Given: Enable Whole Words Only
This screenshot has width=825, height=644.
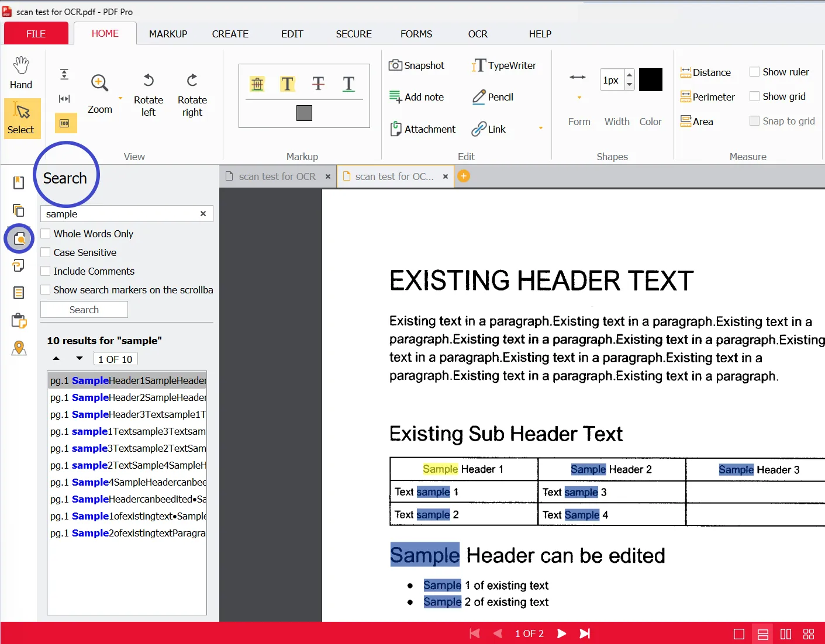Looking at the screenshot, I should 45,234.
